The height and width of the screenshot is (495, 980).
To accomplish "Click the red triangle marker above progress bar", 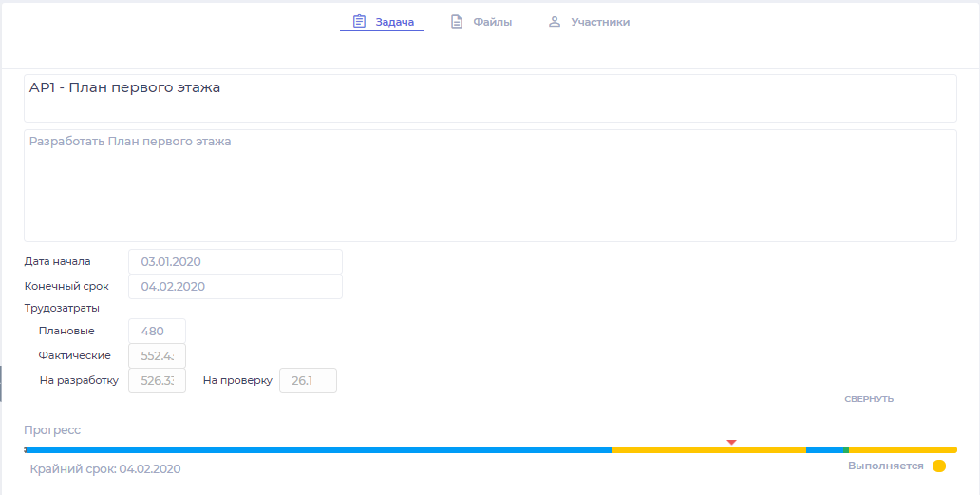I will [x=731, y=442].
